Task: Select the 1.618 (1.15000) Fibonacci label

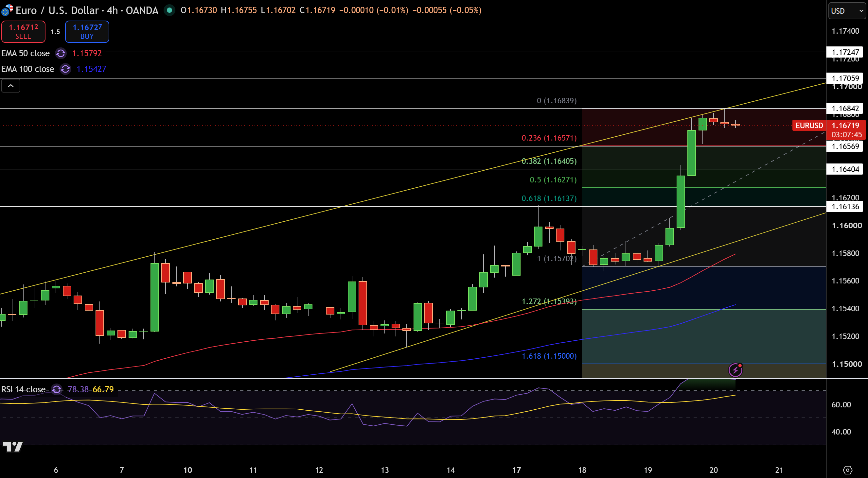Action: click(x=549, y=356)
